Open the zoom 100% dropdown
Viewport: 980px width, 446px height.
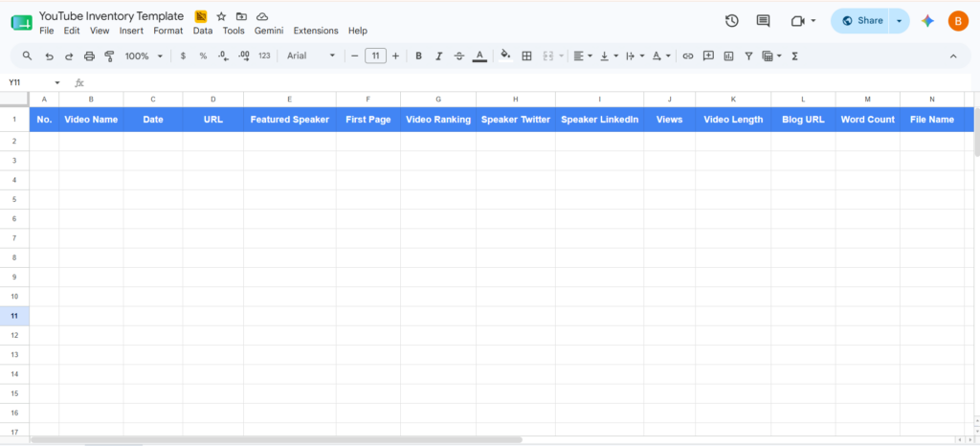click(x=144, y=56)
